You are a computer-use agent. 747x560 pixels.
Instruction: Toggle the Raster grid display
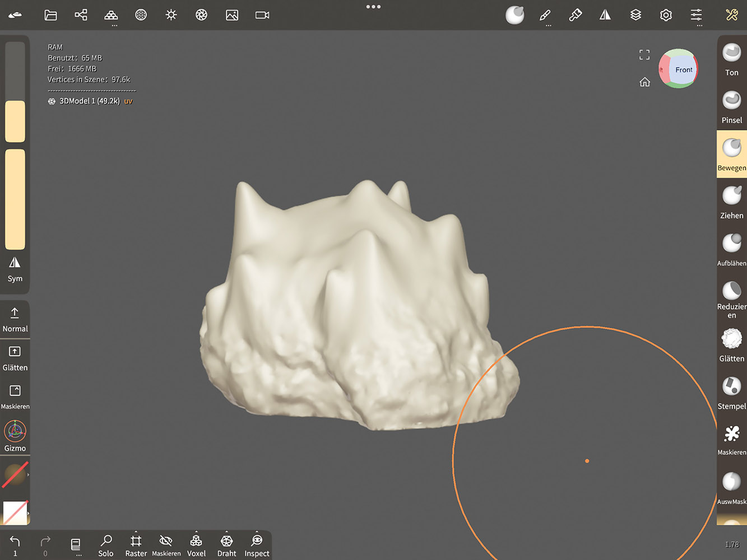pos(136,545)
